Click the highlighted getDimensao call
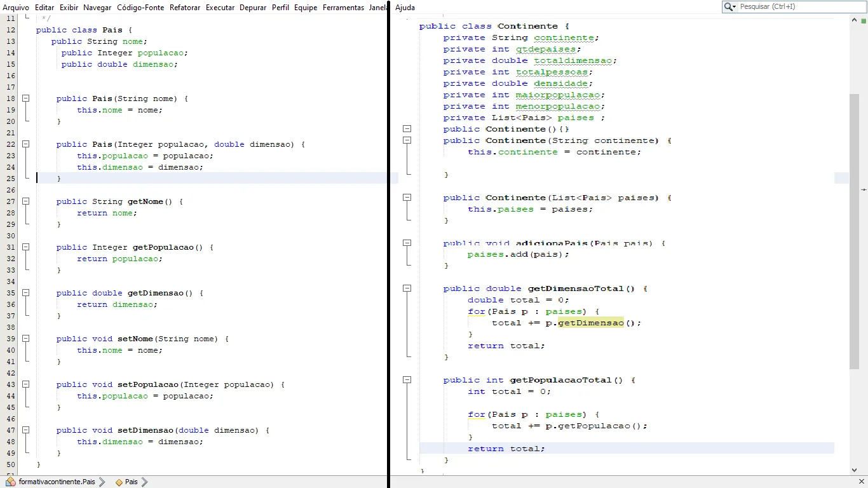868x488 pixels. (x=591, y=323)
